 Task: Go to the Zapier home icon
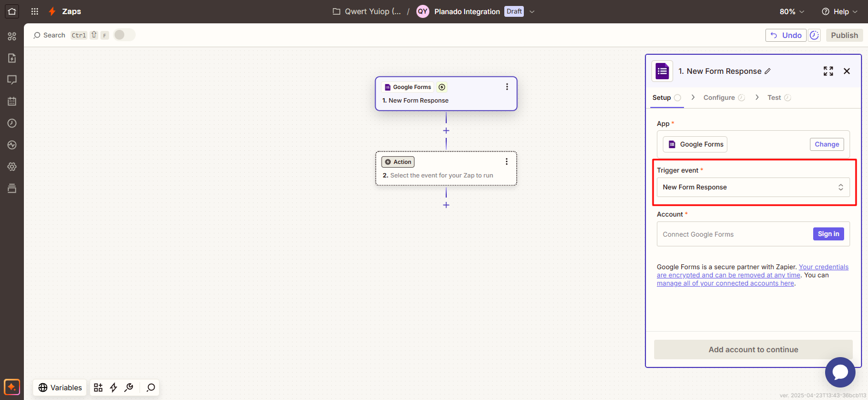click(x=12, y=11)
